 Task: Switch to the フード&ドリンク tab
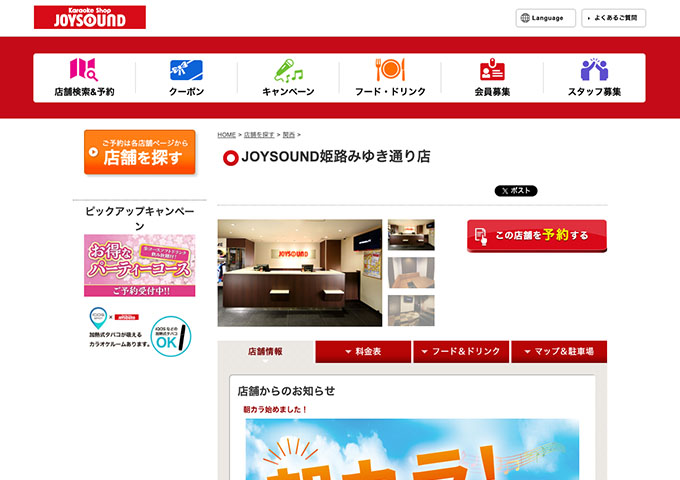point(461,352)
